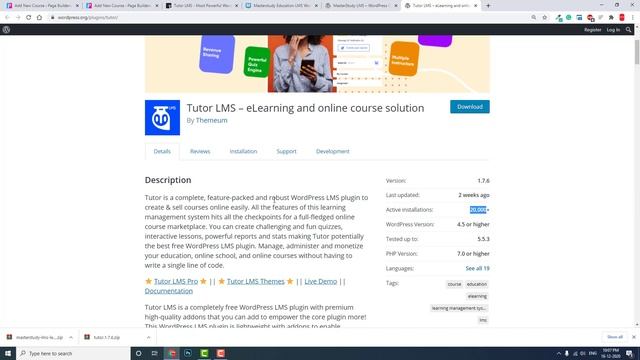640x360 pixels.
Task: Click the Grammarly green extension icon
Action: (569, 18)
